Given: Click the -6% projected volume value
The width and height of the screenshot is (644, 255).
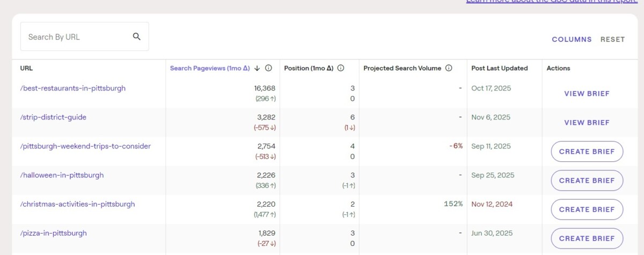Looking at the screenshot, I should click(456, 146).
